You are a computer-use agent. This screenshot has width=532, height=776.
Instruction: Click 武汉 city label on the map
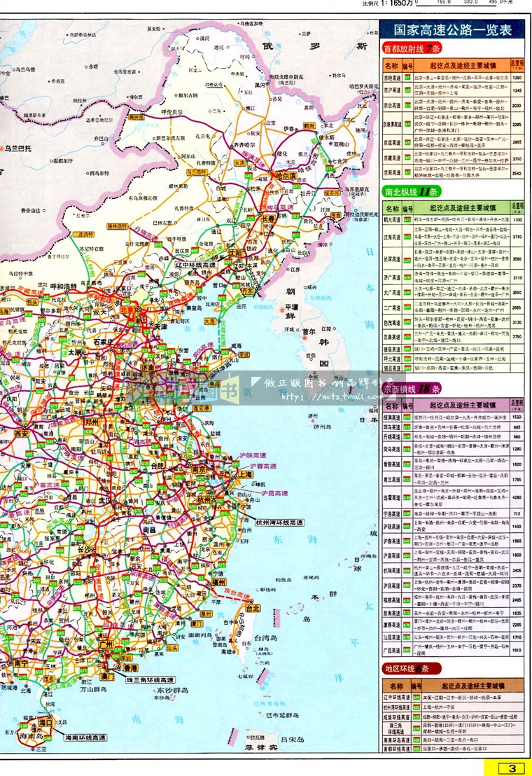tap(105, 501)
